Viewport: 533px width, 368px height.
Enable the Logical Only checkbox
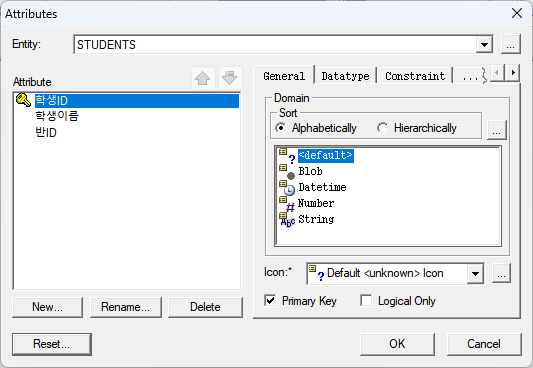click(x=366, y=301)
